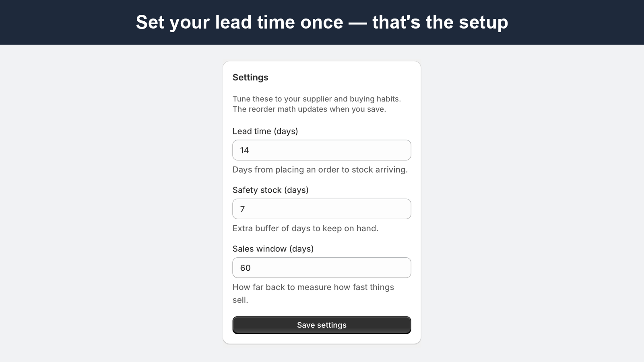Click the word "sell." under the sales window field
Viewport: 644px width, 362px height.
[240, 300]
